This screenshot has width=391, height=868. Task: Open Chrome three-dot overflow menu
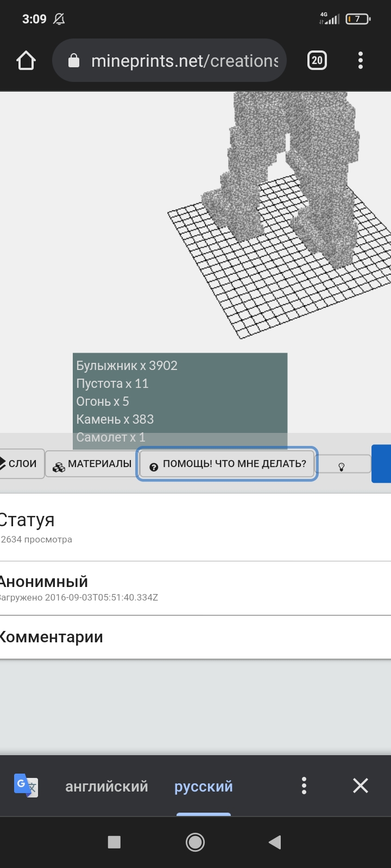[x=361, y=60]
